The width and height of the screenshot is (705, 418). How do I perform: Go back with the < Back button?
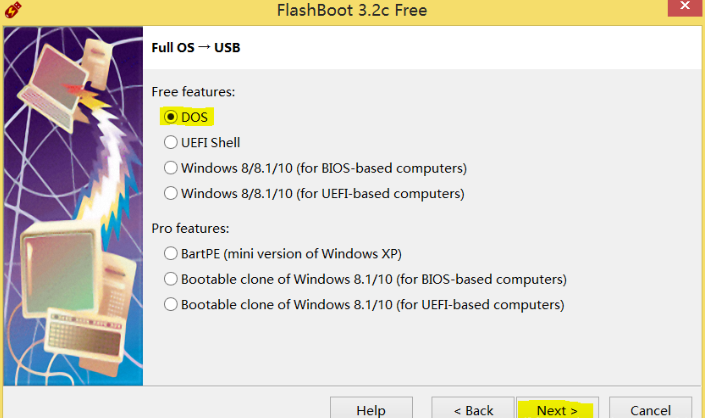[x=473, y=408]
